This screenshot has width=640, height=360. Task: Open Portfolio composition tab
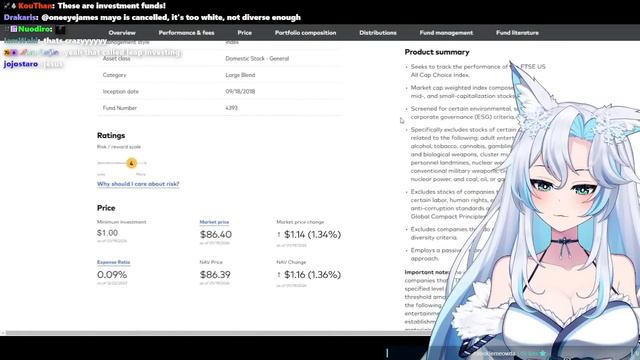click(305, 33)
